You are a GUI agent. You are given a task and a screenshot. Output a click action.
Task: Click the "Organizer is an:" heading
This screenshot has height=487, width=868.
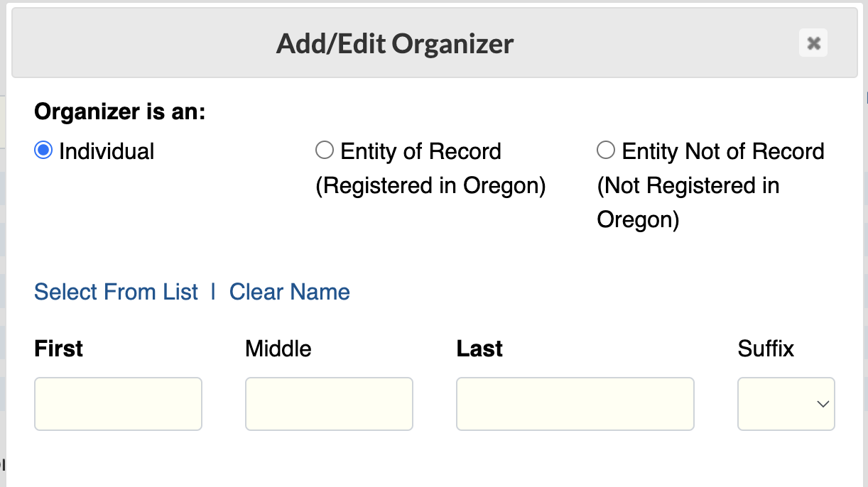(119, 111)
